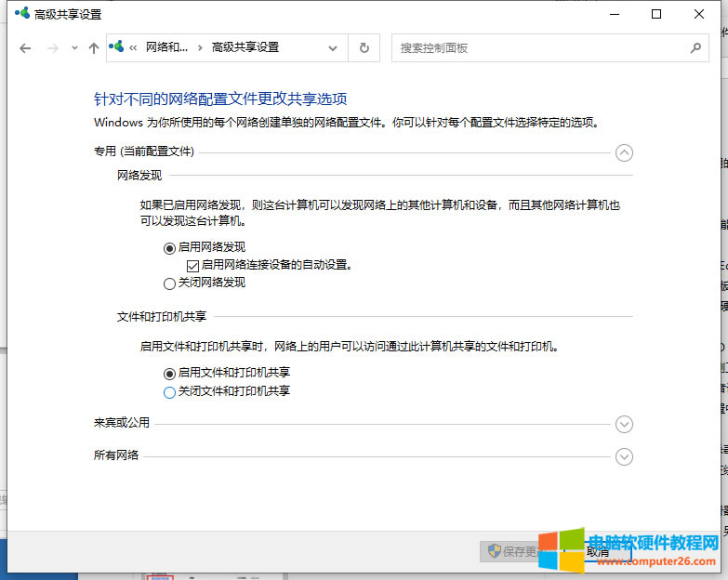Select 关闭文件和打印机共享 option

[x=169, y=392]
